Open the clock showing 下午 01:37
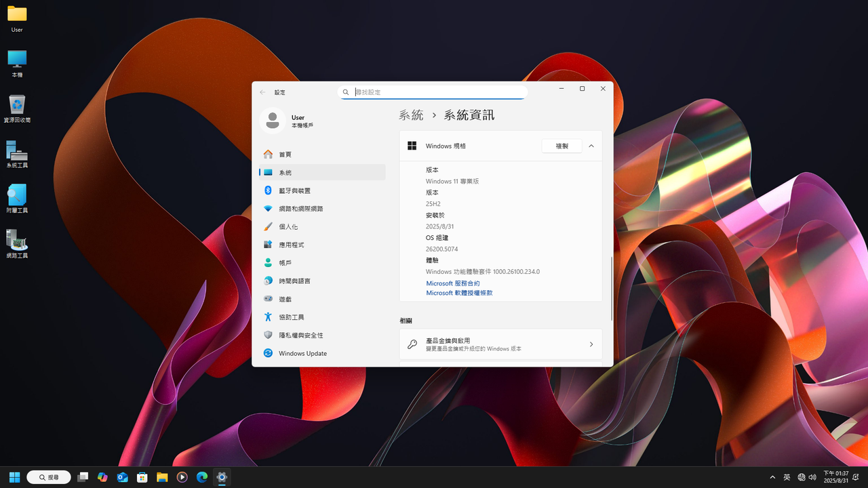Viewport: 868px width, 488px height. (x=836, y=477)
